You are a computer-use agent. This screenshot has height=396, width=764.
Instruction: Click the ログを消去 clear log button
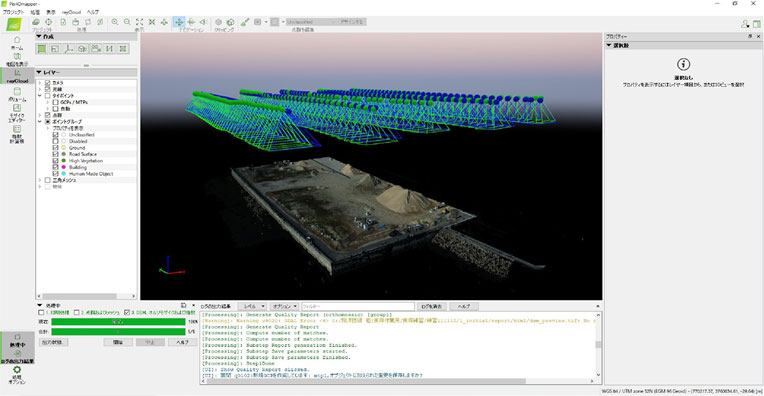(431, 306)
